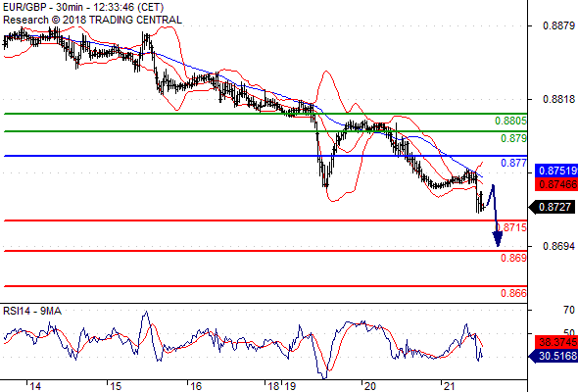Click the red 0.866 support level label
Image resolution: width=578 pixels, height=392 pixels.
[x=513, y=293]
